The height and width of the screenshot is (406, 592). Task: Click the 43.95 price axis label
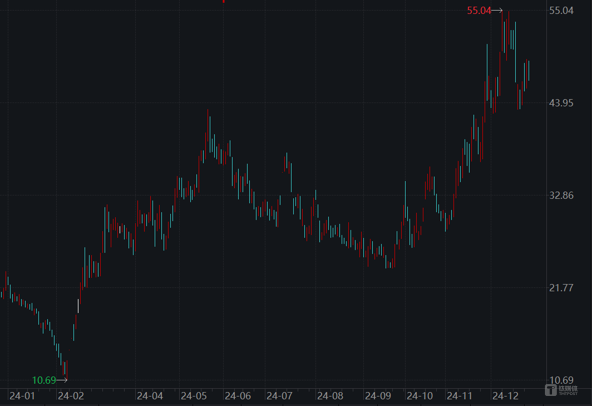[x=561, y=103]
